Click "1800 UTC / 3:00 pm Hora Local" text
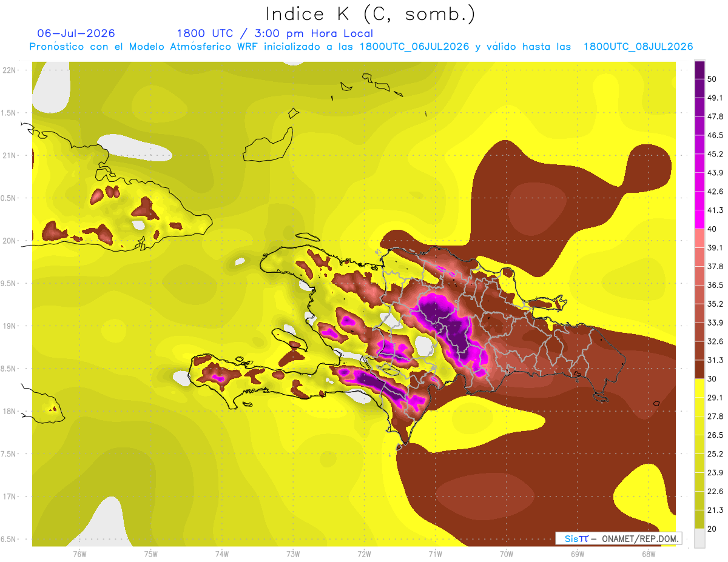Screen dimensions: 728x562 275,33
